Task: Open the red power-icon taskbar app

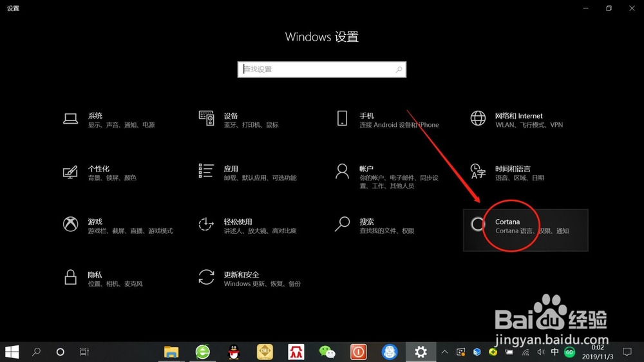Action: click(358, 352)
